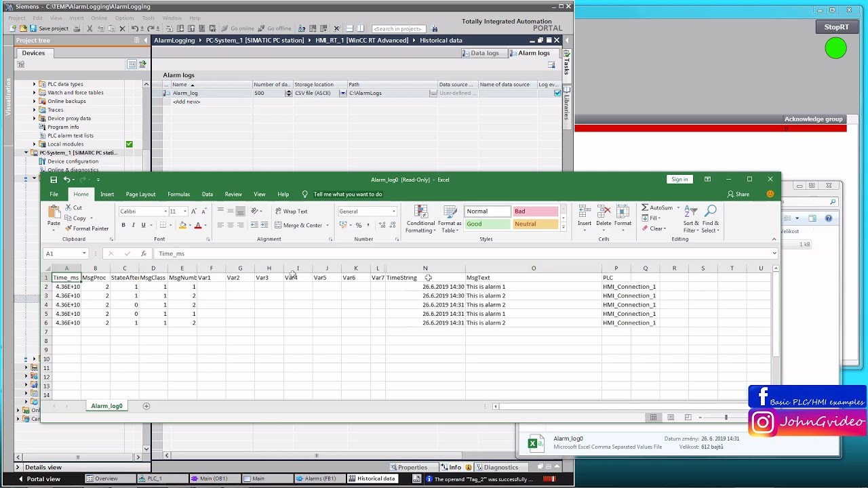Switch to the Data ribbon tab
The height and width of the screenshot is (488, 868).
[x=207, y=195]
